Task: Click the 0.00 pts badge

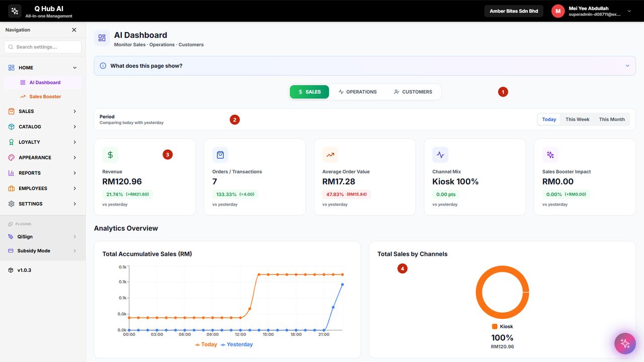Action: tap(446, 194)
